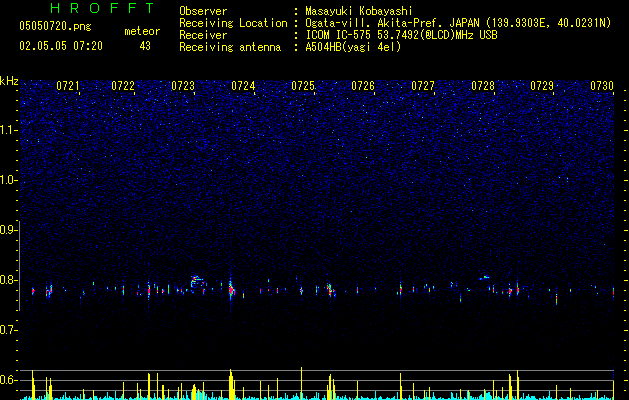629x400 pixels.
Task: Click the 0.8 kHz axis label
Action: [9, 280]
